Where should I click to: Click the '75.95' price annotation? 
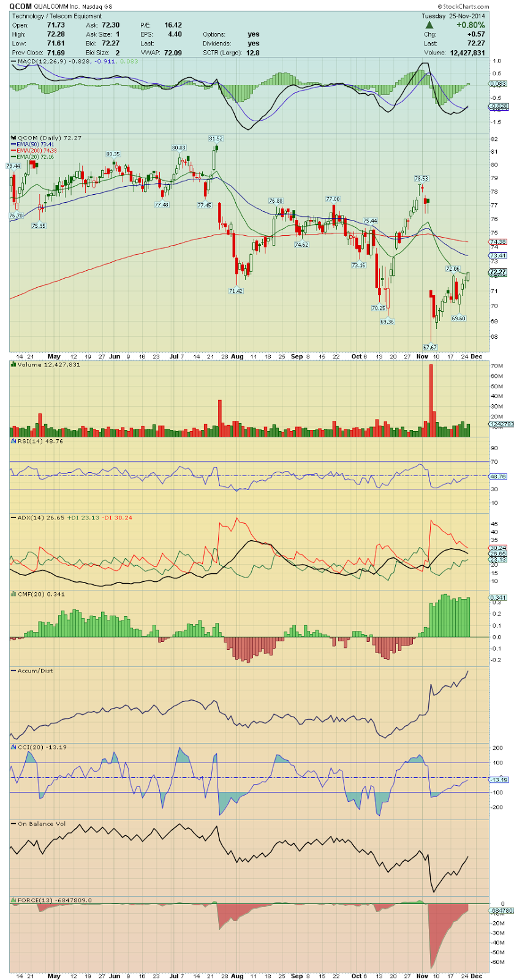point(39,225)
